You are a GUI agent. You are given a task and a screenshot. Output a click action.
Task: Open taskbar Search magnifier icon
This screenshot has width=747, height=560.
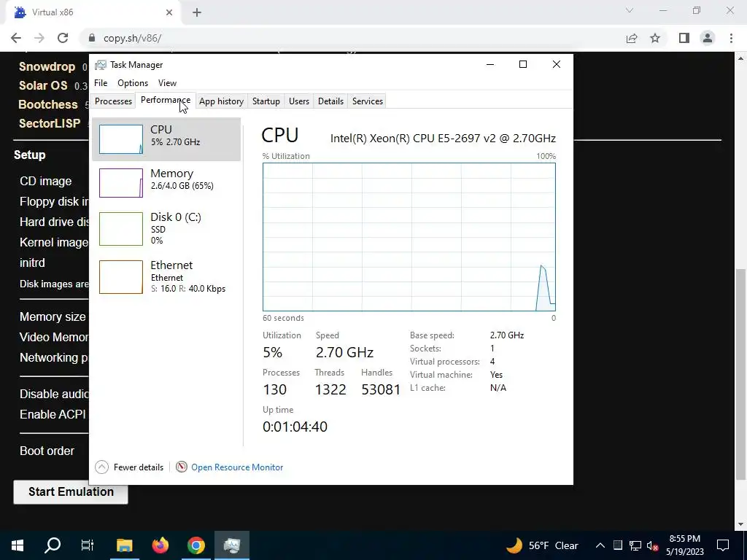(x=53, y=545)
